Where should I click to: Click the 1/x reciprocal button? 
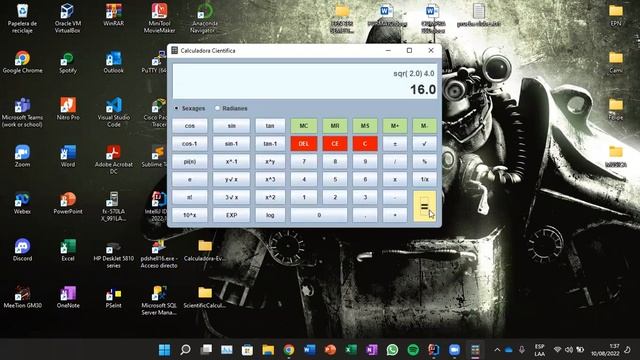click(x=424, y=179)
